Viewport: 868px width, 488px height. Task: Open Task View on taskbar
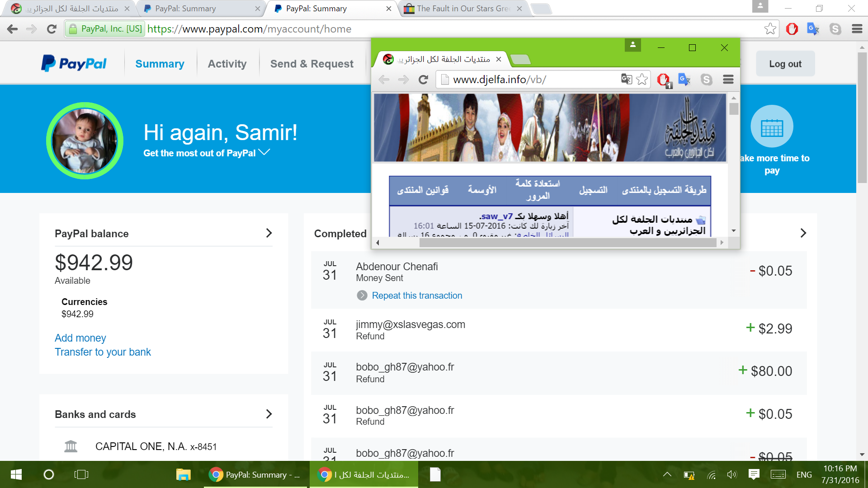point(81,474)
